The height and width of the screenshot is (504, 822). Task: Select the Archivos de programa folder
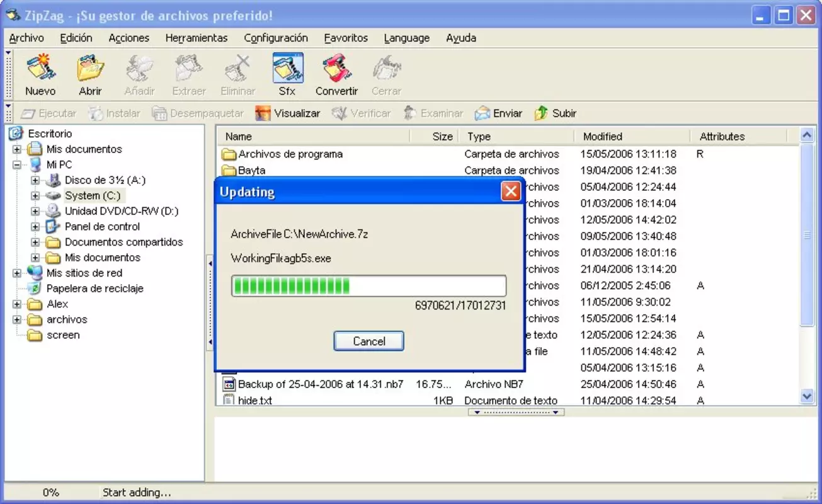[x=282, y=154]
